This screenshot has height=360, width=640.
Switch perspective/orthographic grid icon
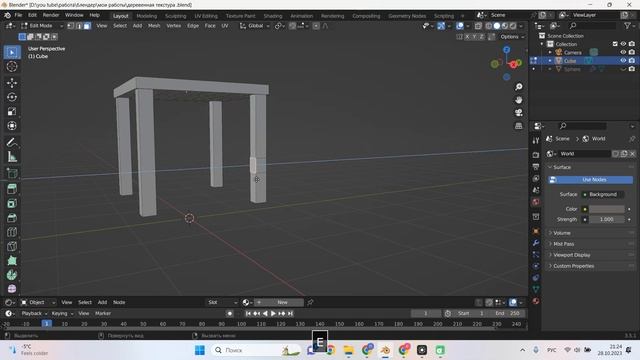(x=518, y=126)
